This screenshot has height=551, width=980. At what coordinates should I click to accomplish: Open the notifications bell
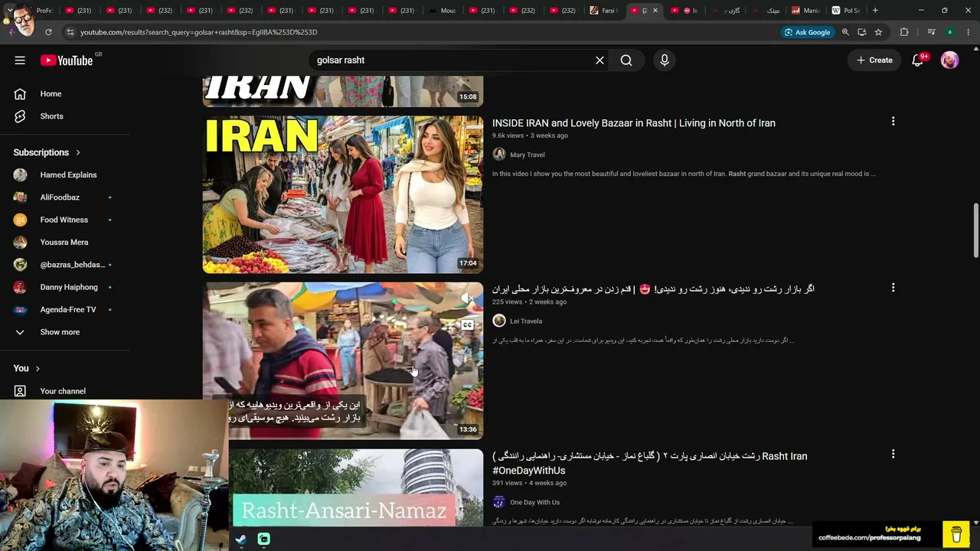pos(917,60)
